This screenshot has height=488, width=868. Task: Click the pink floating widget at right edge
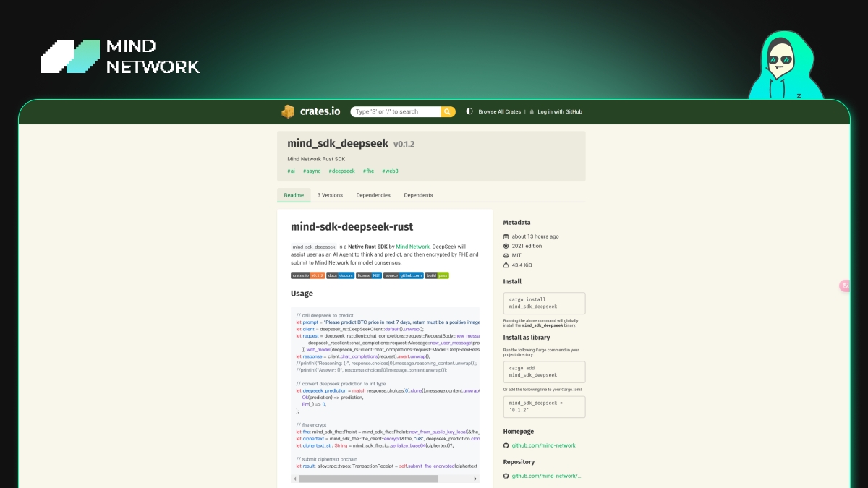pyautogui.click(x=844, y=286)
